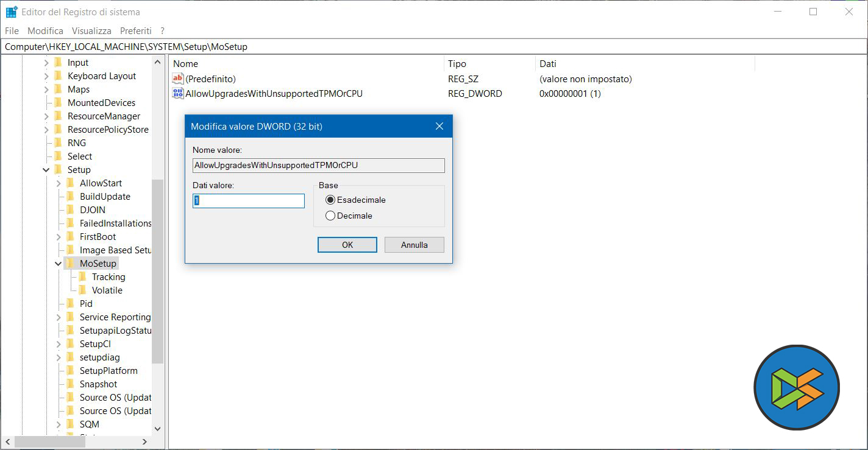The image size is (868, 450).
Task: Select the Image Based Setup key
Action: point(115,250)
